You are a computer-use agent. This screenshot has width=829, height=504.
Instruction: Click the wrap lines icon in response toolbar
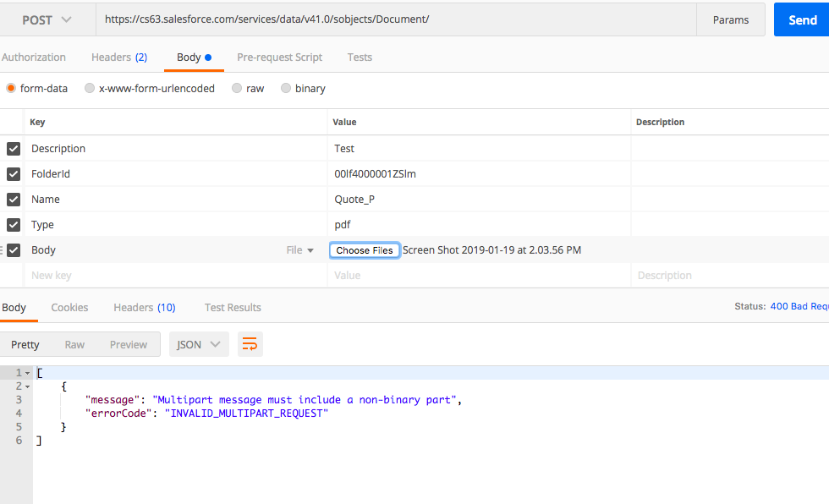tap(250, 344)
